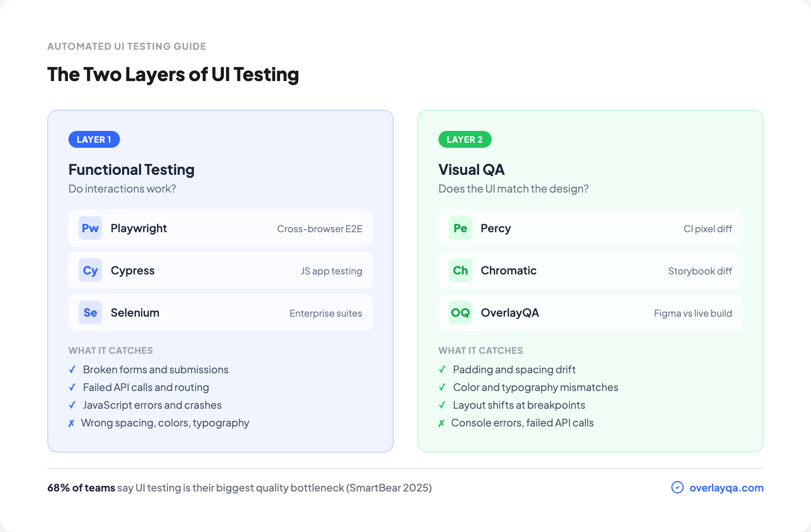Click the 'Wrong spacing, colors, typography' text
This screenshot has width=811, height=532.
tap(165, 423)
